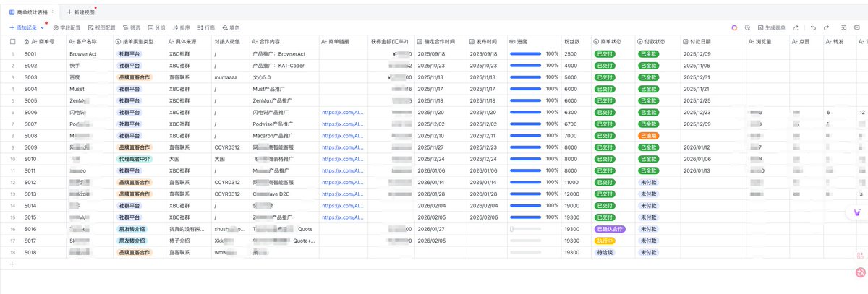Click the lock icon on 商单号 column
This screenshot has width=868, height=294.
tap(27, 41)
